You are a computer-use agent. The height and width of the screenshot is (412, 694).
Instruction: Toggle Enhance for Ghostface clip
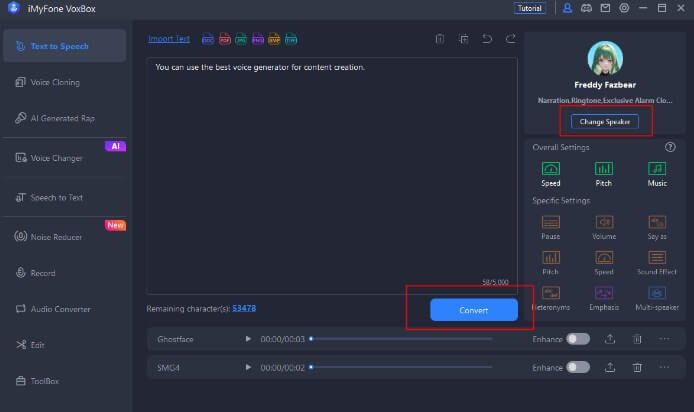point(578,339)
